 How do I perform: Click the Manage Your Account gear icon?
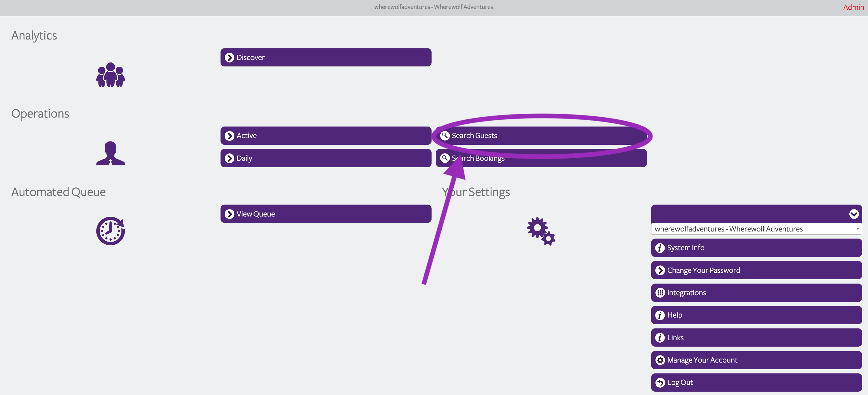point(660,360)
